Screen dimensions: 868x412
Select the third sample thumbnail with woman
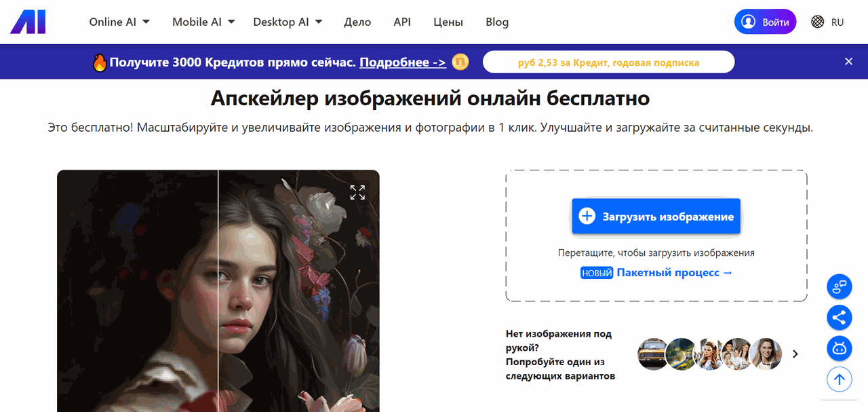pyautogui.click(x=709, y=354)
